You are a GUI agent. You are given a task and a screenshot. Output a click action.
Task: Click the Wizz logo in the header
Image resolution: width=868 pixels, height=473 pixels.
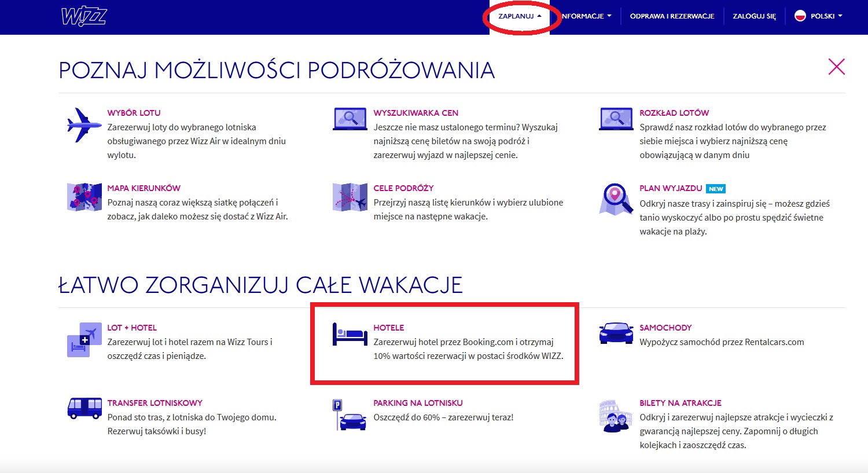(84, 16)
